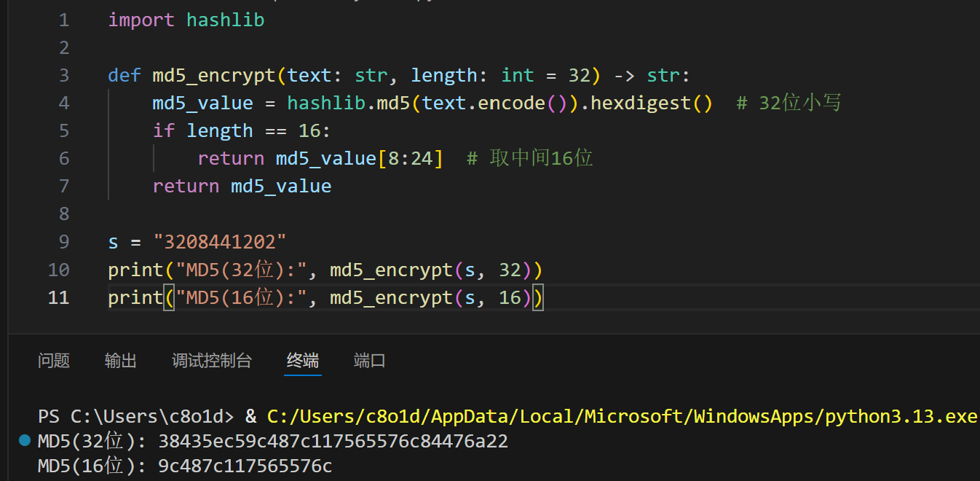Select line number 3 in the gutter

click(x=64, y=75)
